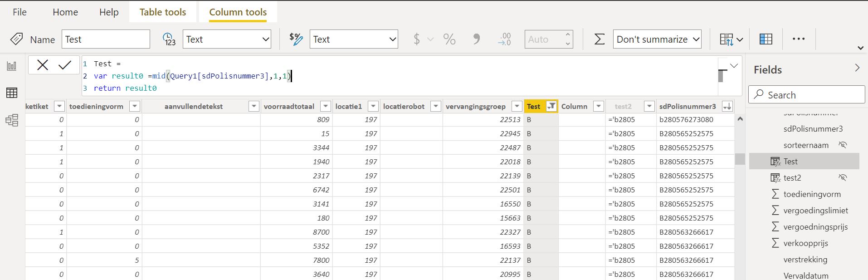Increase decimal places with up stepper
This screenshot has width=868, height=280.
click(568, 34)
